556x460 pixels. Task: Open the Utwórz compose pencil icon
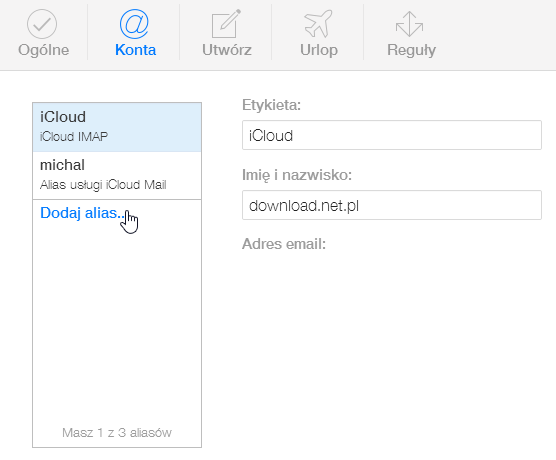pos(226,24)
